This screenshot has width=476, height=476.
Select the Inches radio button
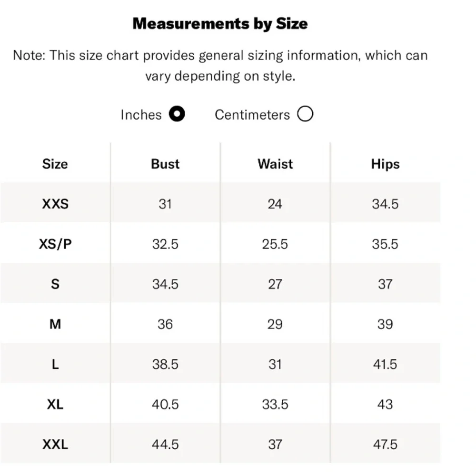pyautogui.click(x=177, y=114)
